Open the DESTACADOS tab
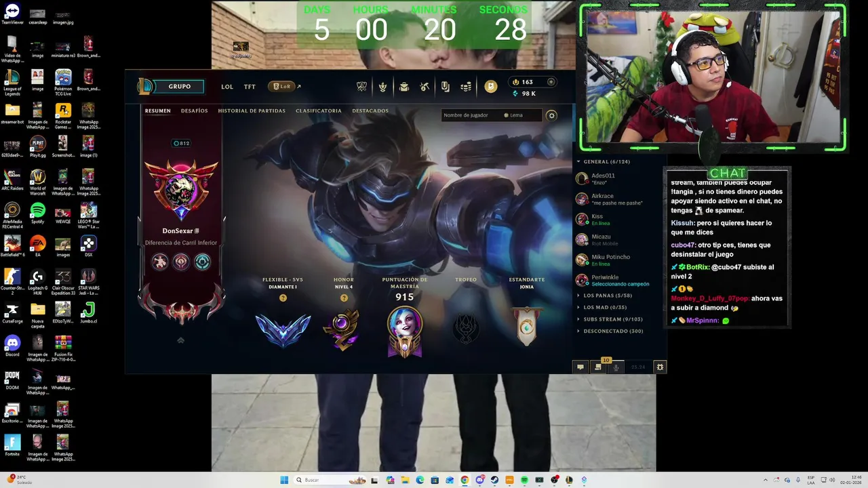 (x=370, y=110)
